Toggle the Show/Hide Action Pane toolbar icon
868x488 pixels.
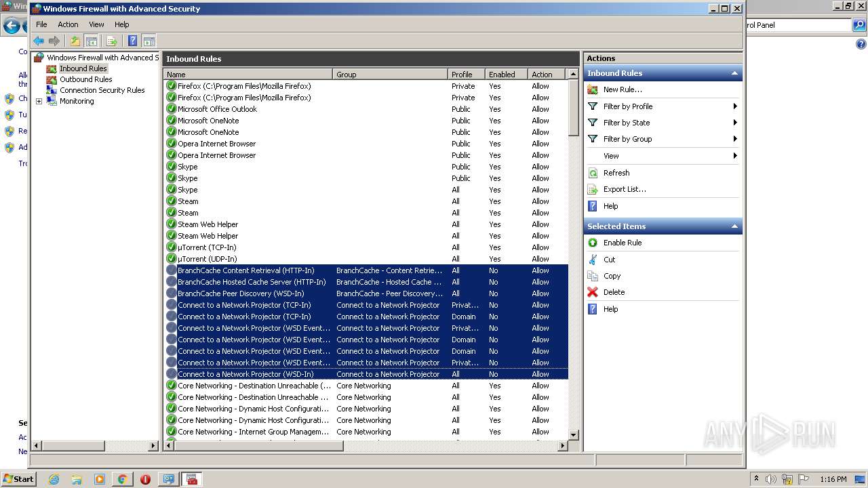click(x=149, y=41)
